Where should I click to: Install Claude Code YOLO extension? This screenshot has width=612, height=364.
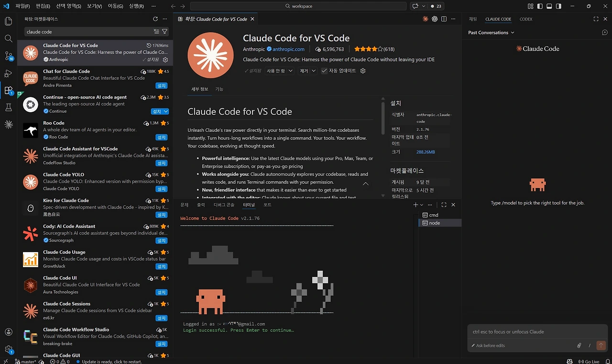162,189
